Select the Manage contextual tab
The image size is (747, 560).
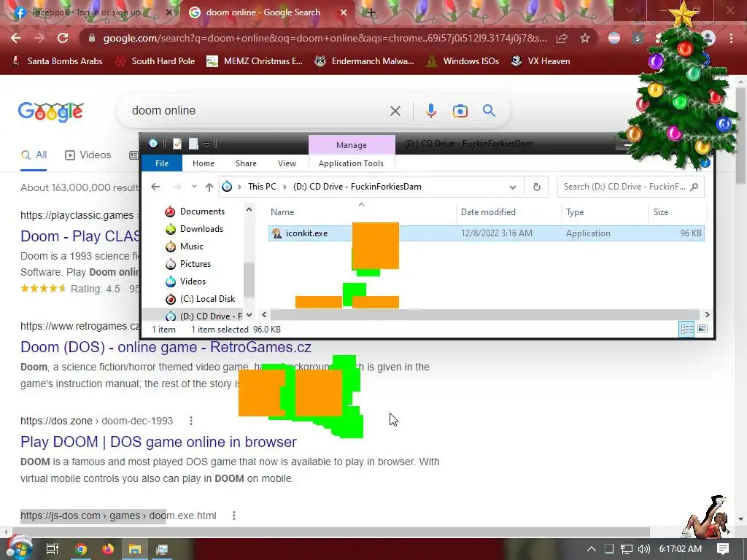click(x=352, y=145)
